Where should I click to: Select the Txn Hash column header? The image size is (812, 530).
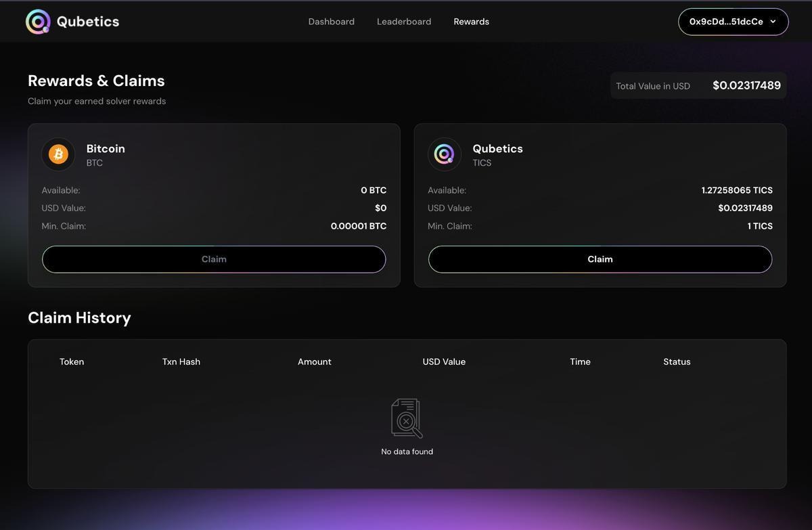181,361
